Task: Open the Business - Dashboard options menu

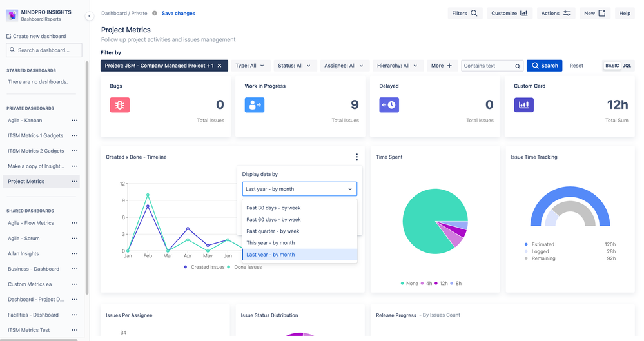Action: (x=74, y=269)
